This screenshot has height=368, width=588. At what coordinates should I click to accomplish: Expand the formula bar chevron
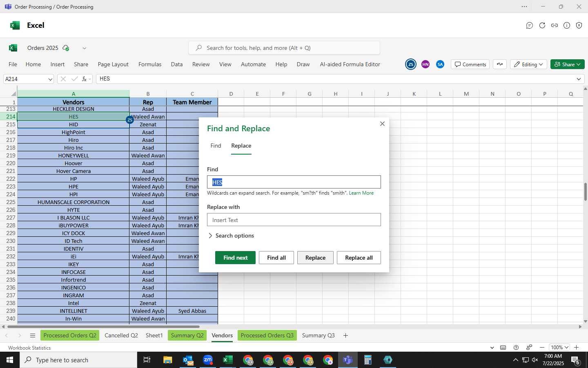tap(579, 79)
